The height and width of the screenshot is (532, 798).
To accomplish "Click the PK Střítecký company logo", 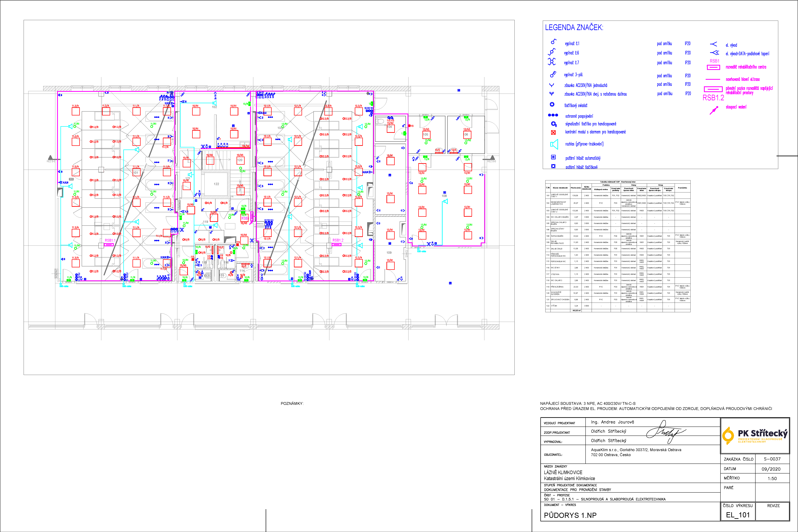I will click(x=755, y=436).
